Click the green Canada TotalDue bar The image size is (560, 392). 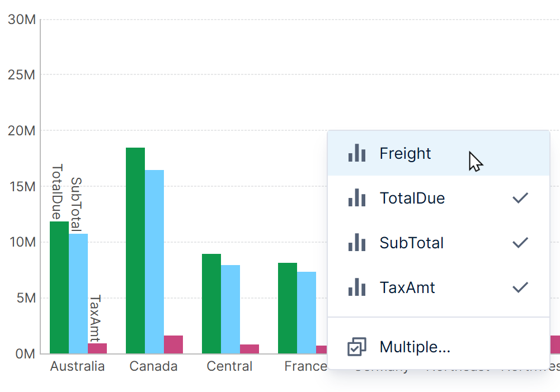(135, 251)
